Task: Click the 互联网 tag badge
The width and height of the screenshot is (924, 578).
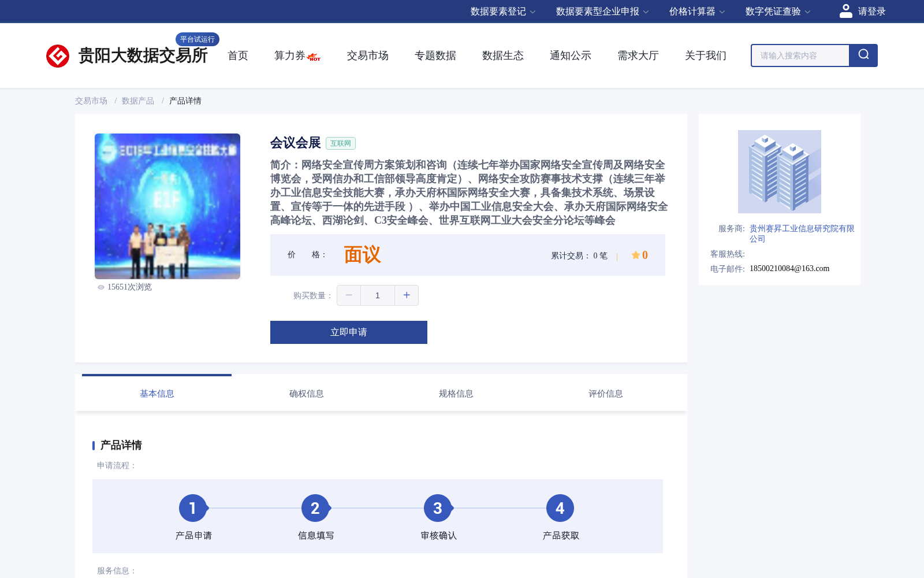Action: [341, 143]
